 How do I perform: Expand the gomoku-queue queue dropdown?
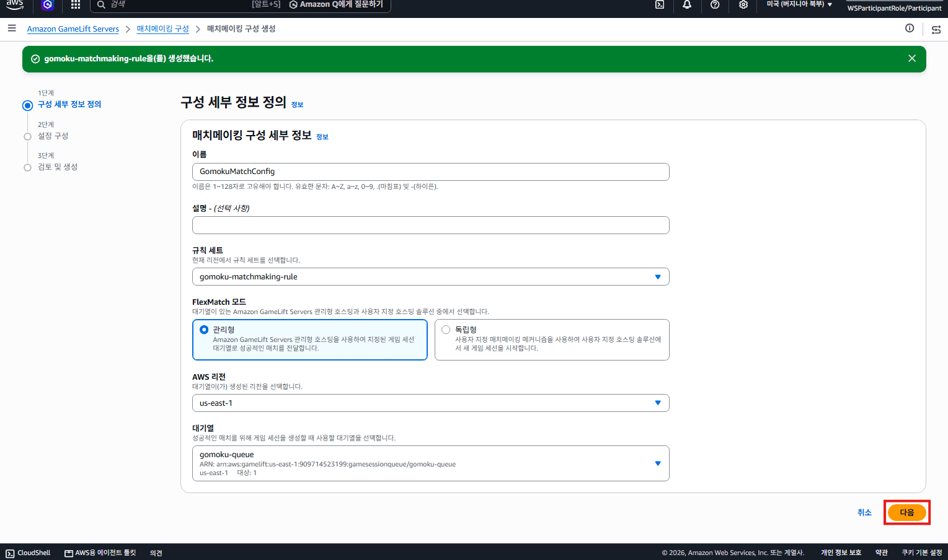(431, 463)
